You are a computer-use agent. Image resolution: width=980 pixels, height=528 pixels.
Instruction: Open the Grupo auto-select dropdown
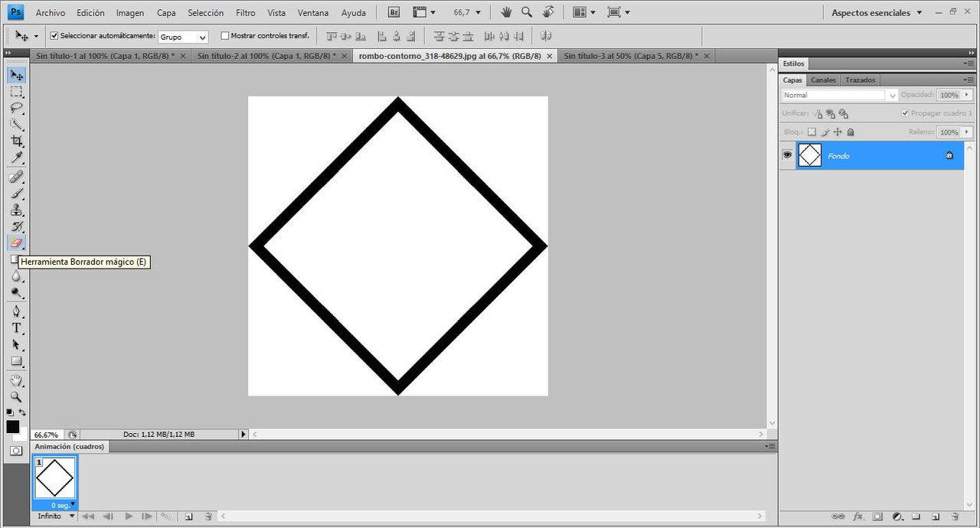(x=183, y=37)
